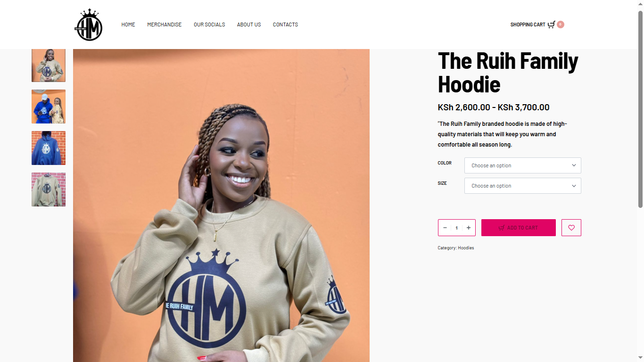
Task: Select the beige hoodie on hanger thumbnail
Action: (49, 189)
